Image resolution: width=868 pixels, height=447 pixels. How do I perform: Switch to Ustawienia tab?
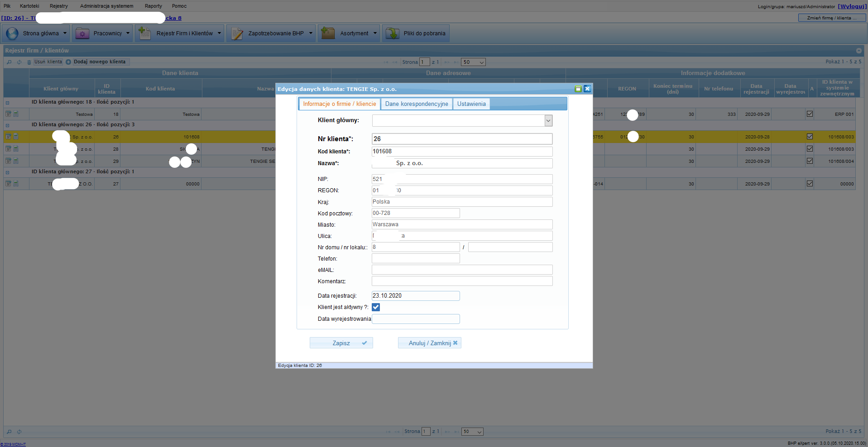coord(471,104)
